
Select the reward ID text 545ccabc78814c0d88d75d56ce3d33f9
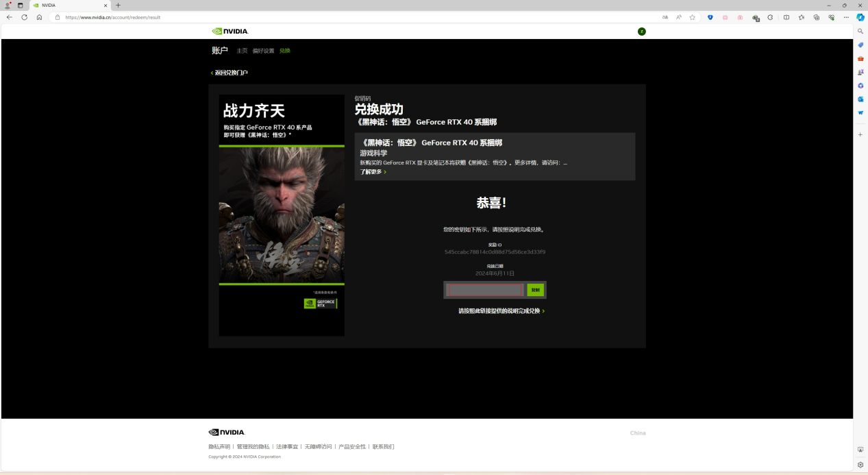(495, 252)
